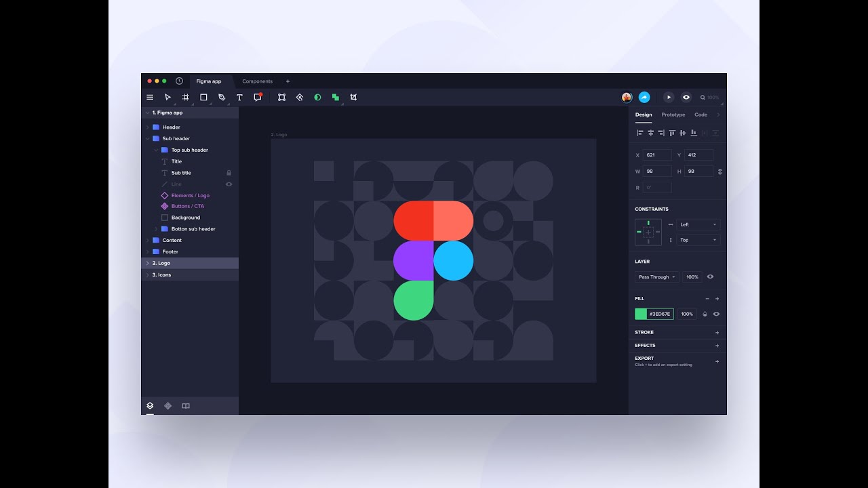Select the Text tool in toolbar
868x488 pixels.
click(239, 98)
